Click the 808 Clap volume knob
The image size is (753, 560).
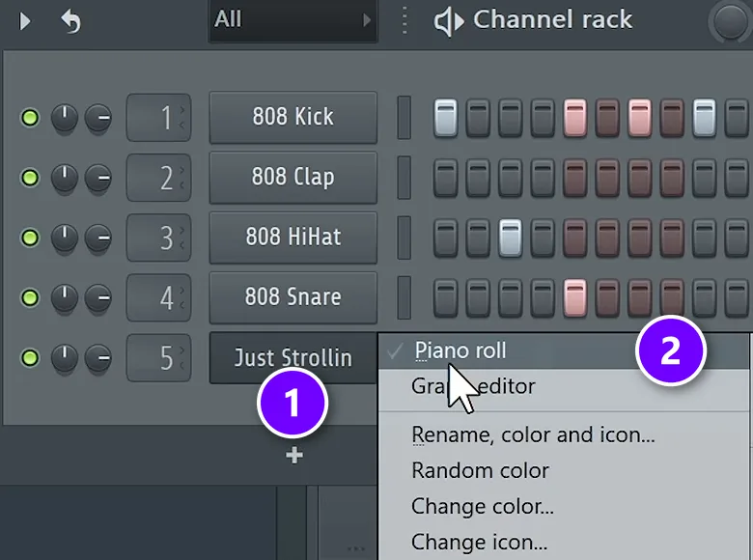[98, 178]
